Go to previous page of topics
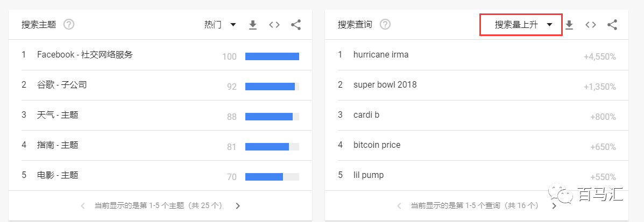 click(x=83, y=205)
